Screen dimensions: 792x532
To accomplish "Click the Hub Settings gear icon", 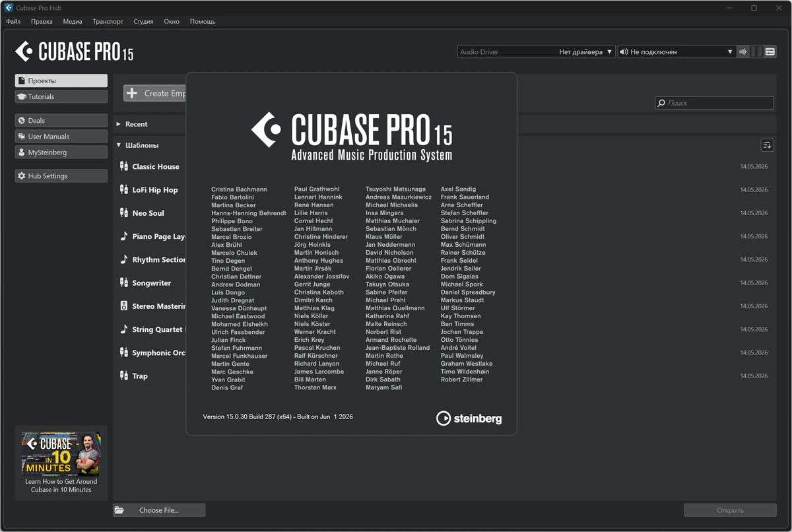I will pyautogui.click(x=22, y=176).
